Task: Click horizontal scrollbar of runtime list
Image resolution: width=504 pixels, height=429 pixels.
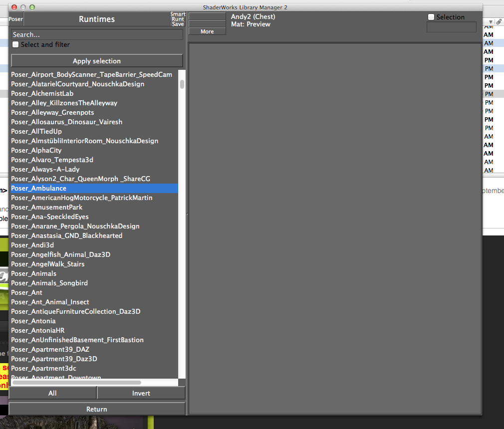Action: [x=76, y=383]
